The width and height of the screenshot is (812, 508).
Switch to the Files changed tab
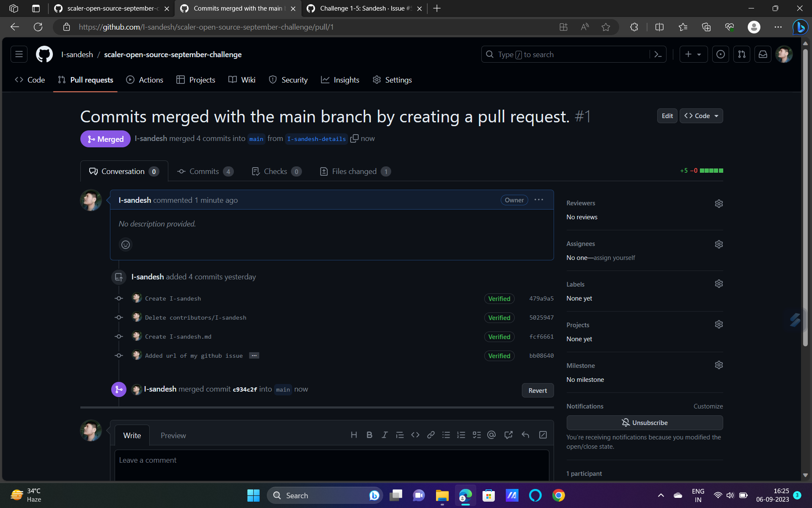click(x=354, y=171)
